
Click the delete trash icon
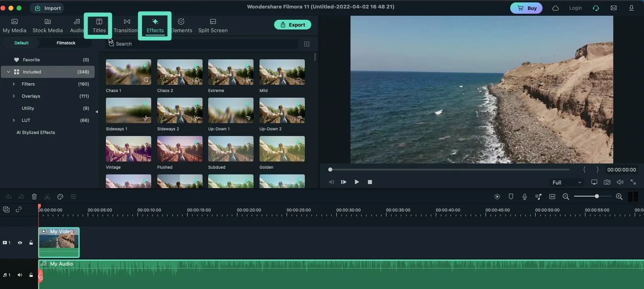[34, 197]
